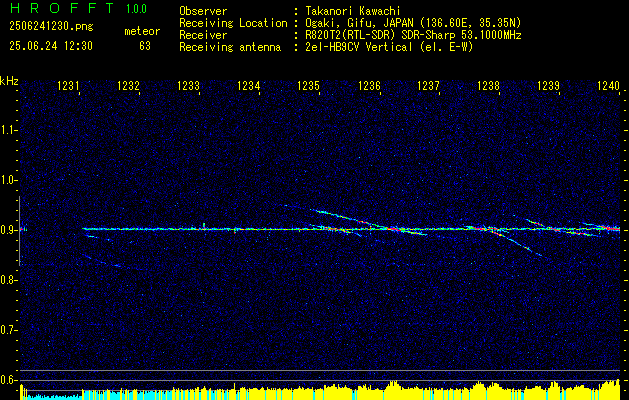The image size is (629, 400).
Task: Click time marker 1237
Action: [428, 85]
